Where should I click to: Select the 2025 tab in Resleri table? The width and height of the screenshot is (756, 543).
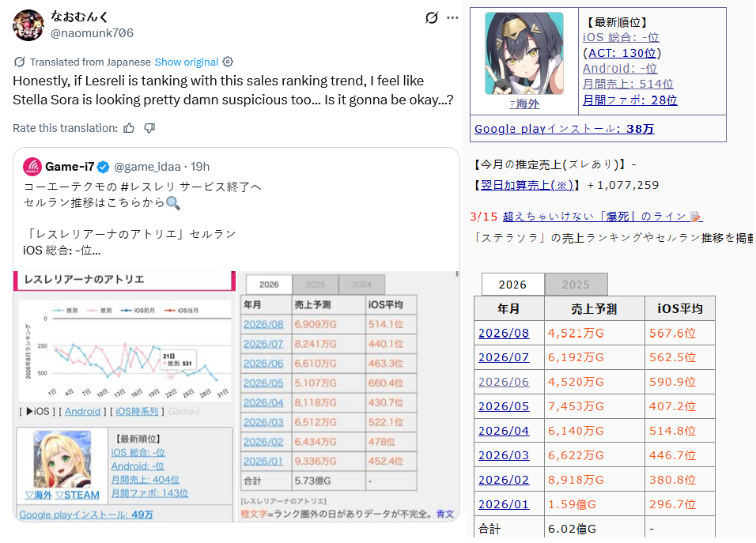(316, 285)
